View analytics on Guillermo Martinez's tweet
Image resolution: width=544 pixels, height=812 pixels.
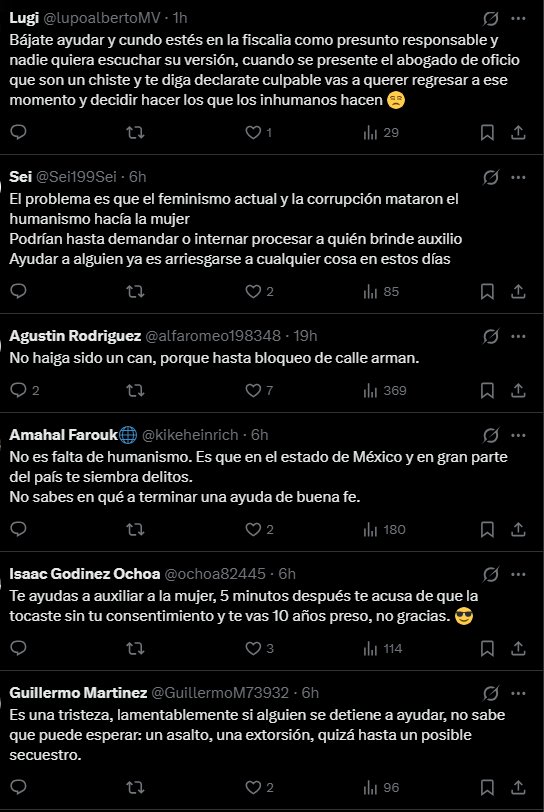[381, 788]
